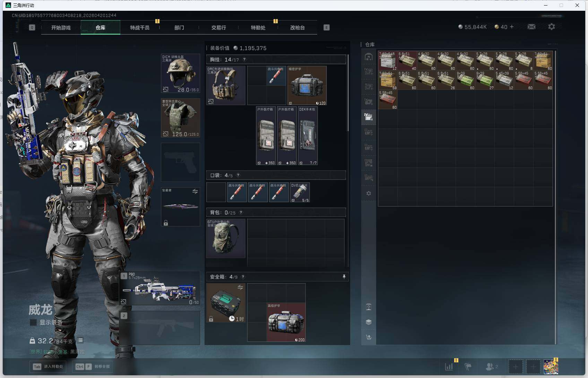Select the P90 primary weapon slot
This screenshot has height=378, width=588.
click(x=160, y=288)
